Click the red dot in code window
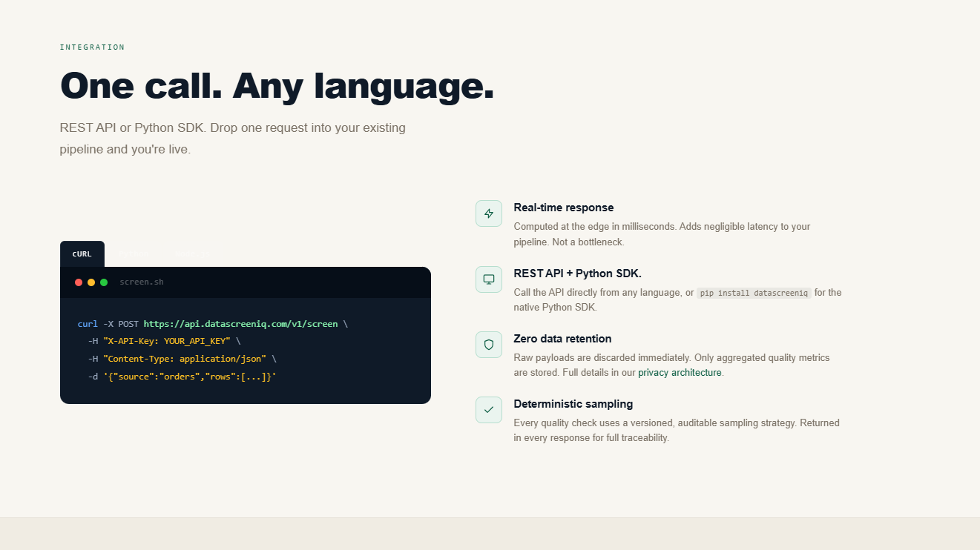Screen dimensions: 980x550 click(79, 282)
